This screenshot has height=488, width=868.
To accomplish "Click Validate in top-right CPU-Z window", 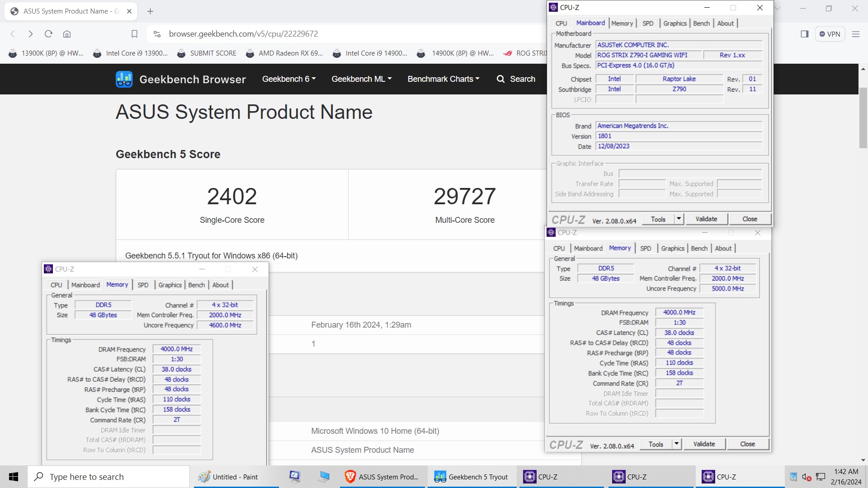I will click(x=706, y=219).
